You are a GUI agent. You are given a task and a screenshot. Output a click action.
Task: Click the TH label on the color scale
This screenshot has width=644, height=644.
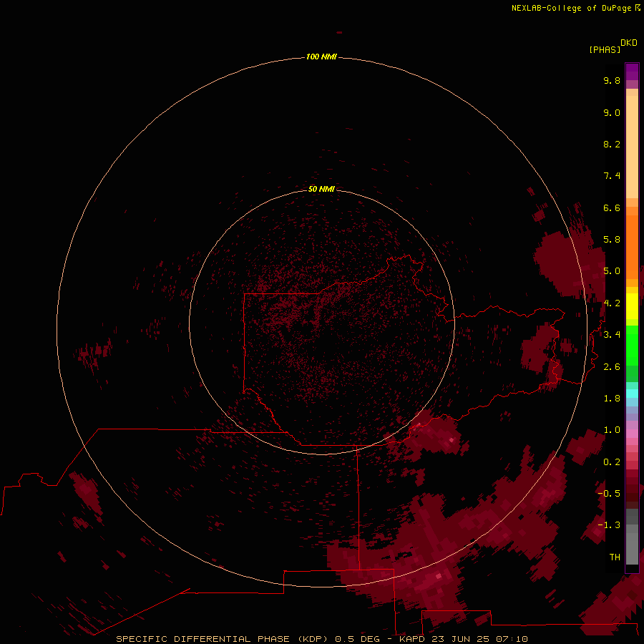[x=615, y=557]
